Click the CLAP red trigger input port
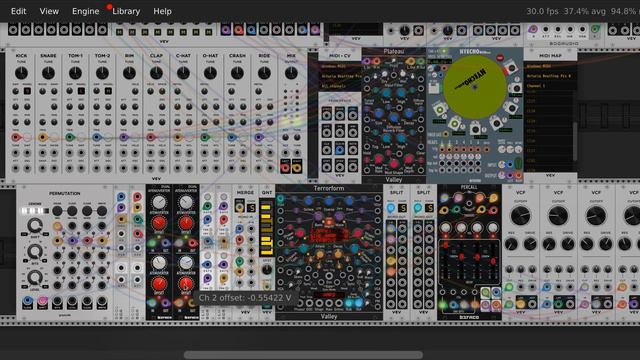The width and height of the screenshot is (640, 360). point(151,138)
